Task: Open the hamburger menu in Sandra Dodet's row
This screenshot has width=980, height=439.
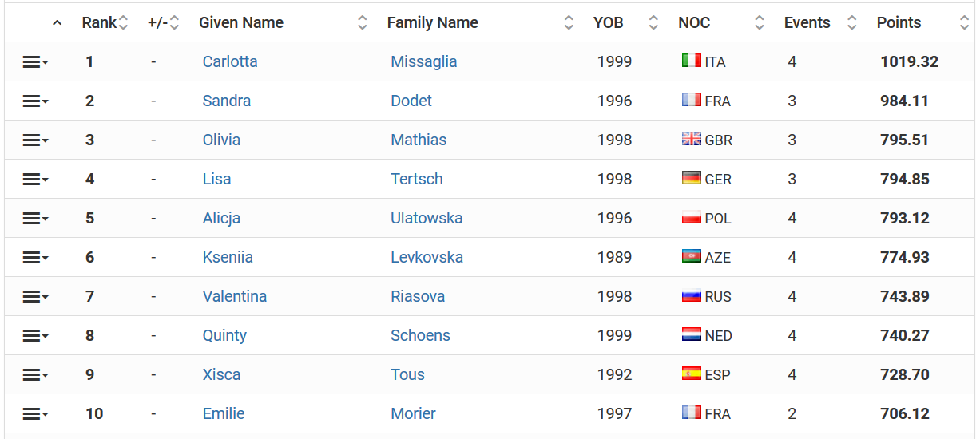Action: point(35,101)
